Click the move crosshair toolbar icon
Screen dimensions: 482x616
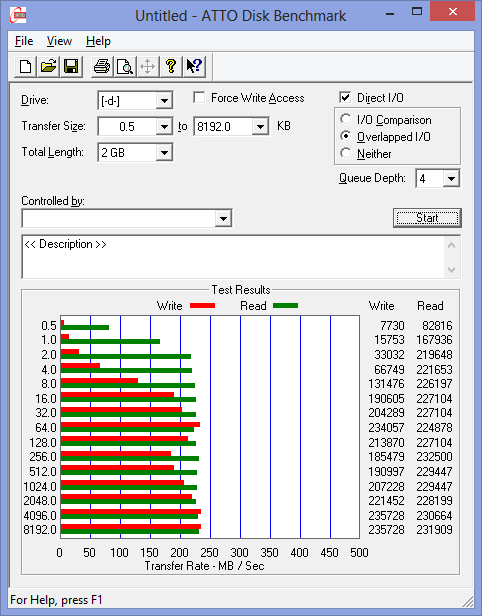[x=148, y=66]
